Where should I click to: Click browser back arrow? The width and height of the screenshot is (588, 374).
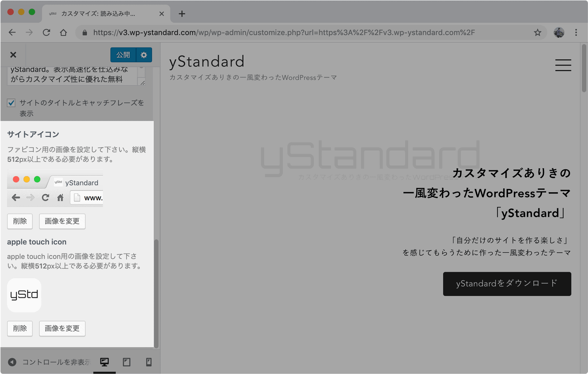(12, 33)
